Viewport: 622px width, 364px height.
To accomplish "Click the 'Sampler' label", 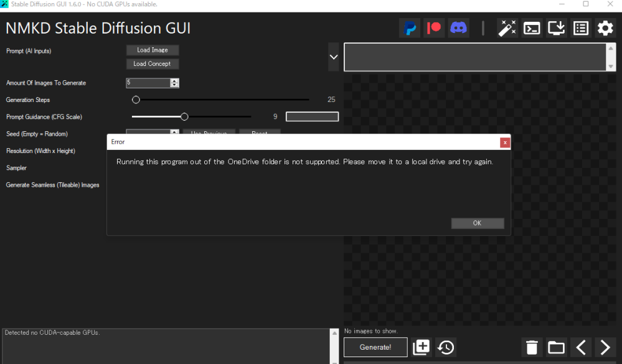I will coord(16,168).
